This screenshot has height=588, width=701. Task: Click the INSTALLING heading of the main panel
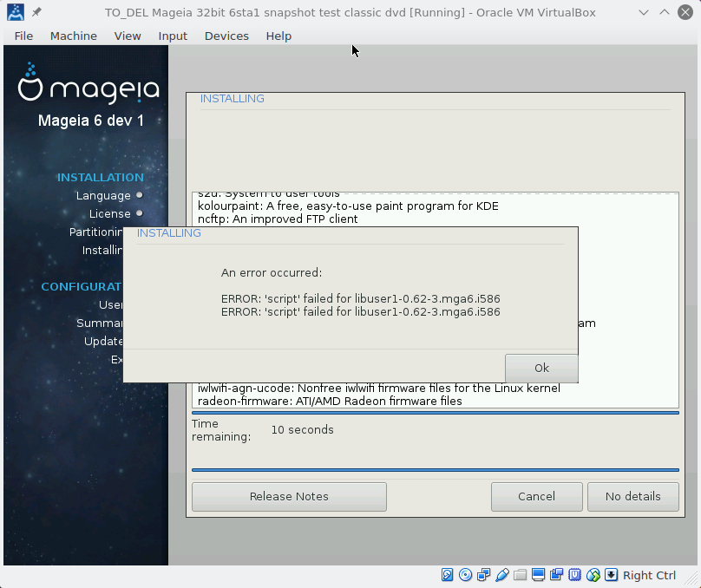pyautogui.click(x=232, y=98)
